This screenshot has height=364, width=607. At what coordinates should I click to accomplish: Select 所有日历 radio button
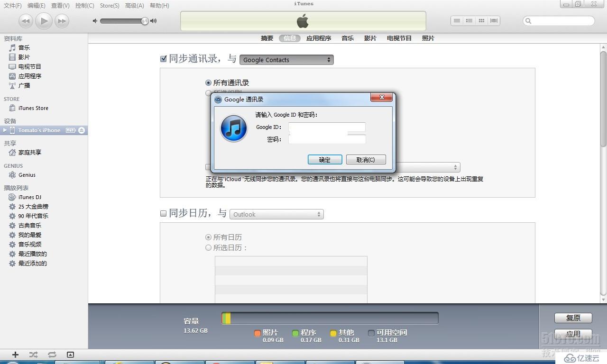pos(208,237)
